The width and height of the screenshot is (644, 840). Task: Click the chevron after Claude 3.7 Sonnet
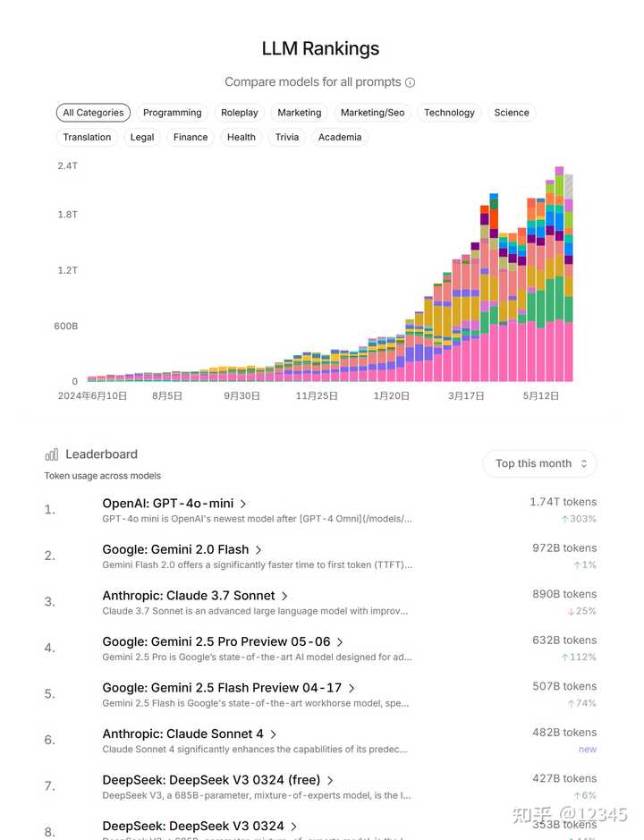[284, 596]
